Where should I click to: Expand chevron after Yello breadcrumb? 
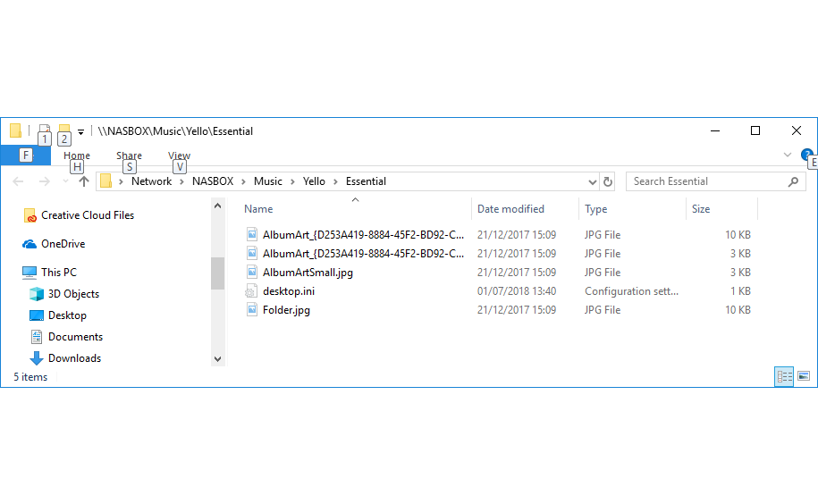335,181
